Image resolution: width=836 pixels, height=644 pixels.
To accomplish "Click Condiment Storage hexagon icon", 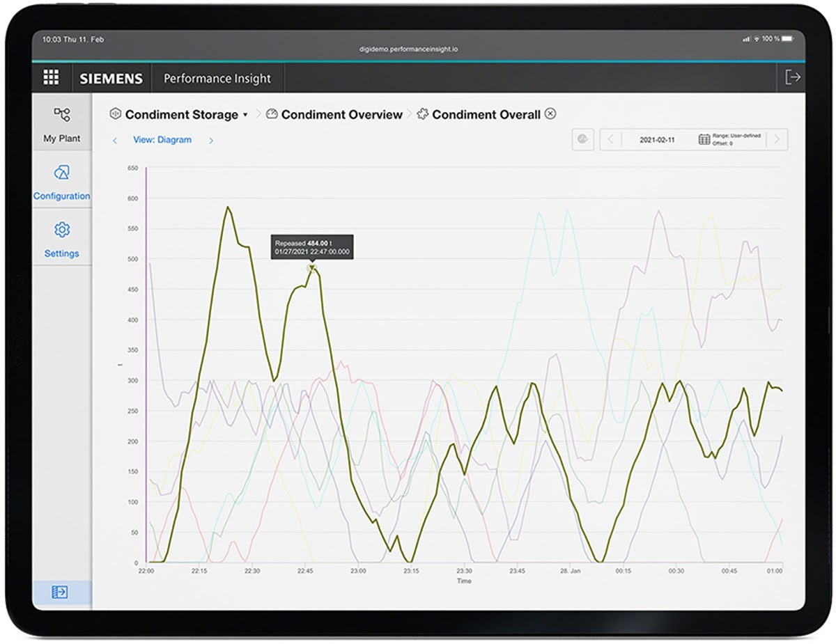I will tap(115, 114).
